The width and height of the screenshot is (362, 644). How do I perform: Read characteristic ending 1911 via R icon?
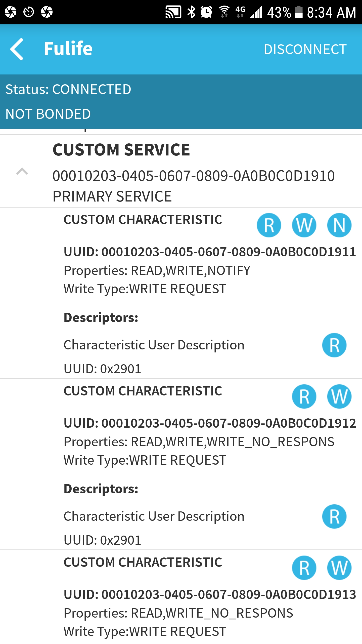(x=269, y=225)
